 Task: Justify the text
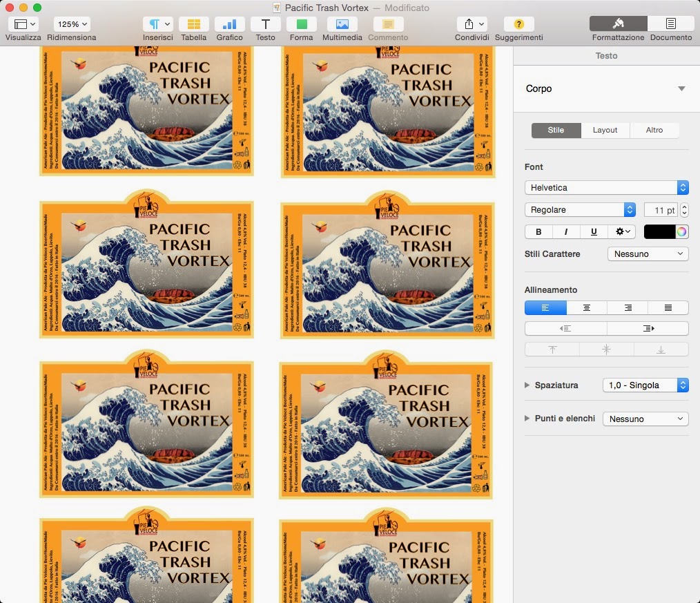tap(668, 308)
